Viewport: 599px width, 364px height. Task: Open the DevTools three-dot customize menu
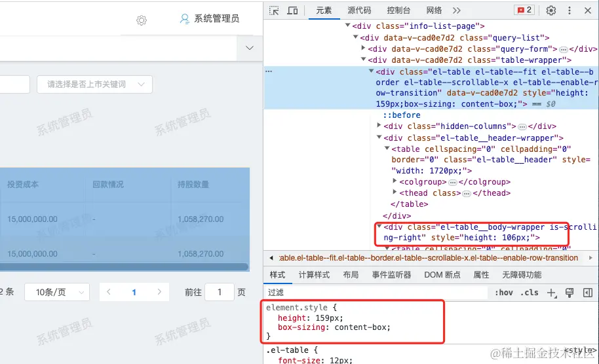pos(570,10)
